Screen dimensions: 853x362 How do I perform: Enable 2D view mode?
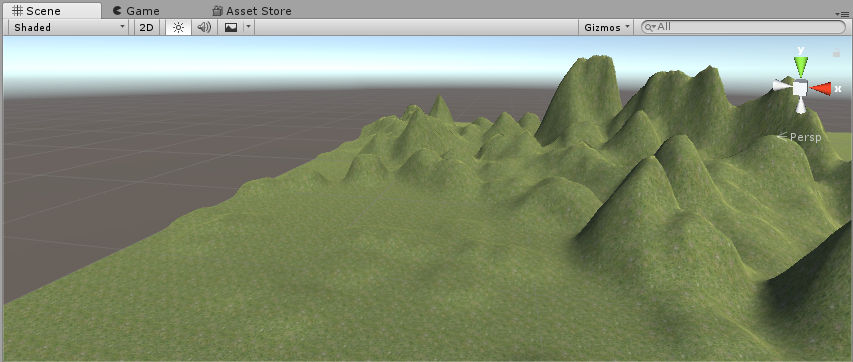click(x=146, y=27)
